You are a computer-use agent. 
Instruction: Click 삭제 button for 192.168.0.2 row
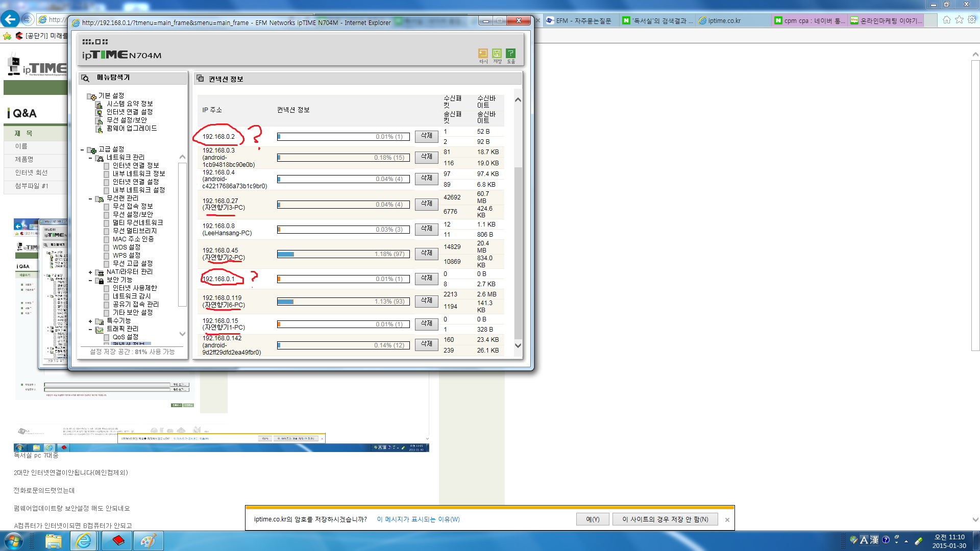tap(426, 136)
